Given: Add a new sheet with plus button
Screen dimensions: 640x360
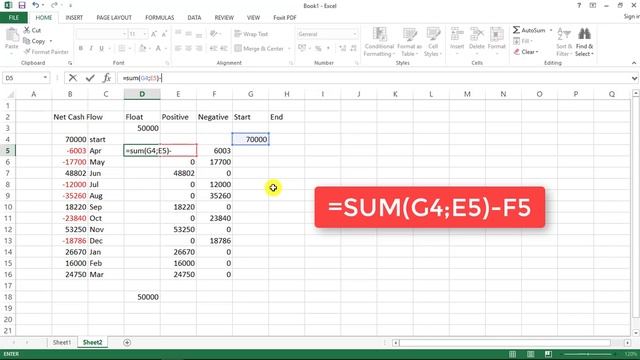Looking at the screenshot, I should point(127,342).
